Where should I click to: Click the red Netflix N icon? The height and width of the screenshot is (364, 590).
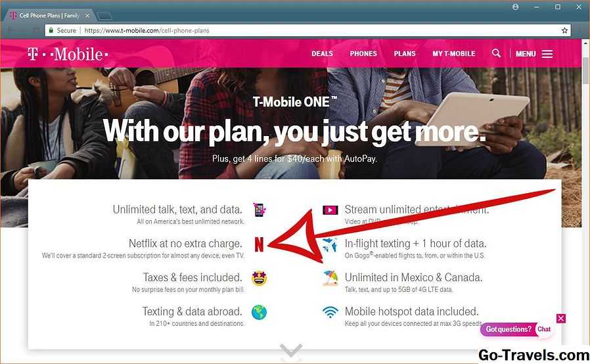tap(259, 244)
